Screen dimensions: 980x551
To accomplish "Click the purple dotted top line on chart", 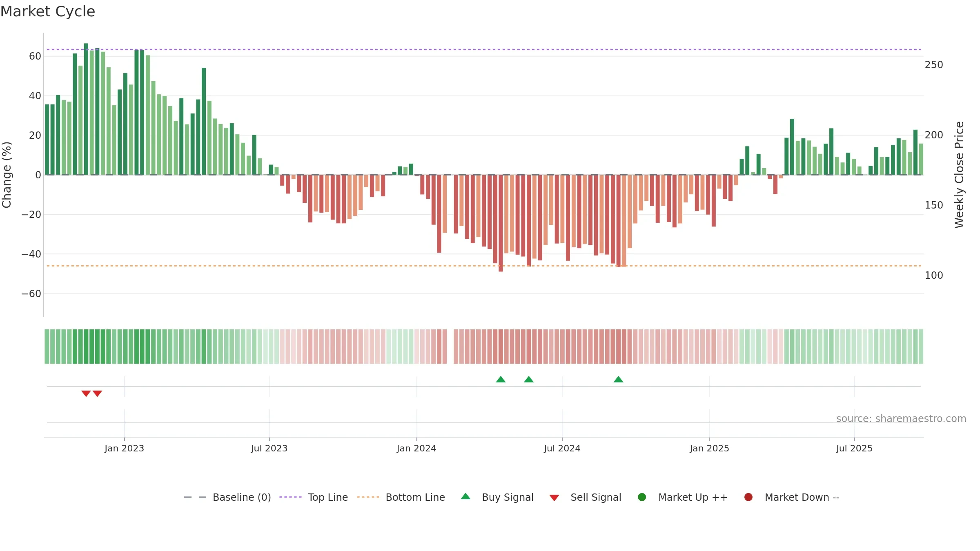I will (484, 49).
